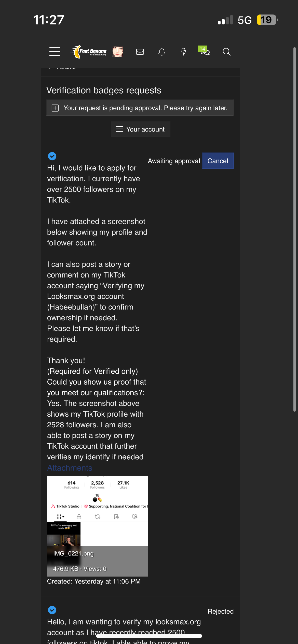This screenshot has width=298, height=644.
Task: Tap the verified badge on rejected request
Action: coord(52,610)
